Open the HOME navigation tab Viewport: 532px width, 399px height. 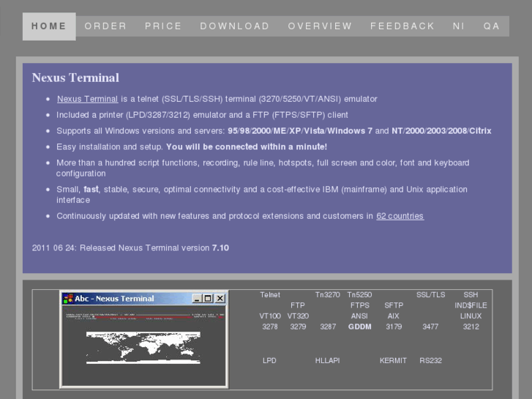click(x=49, y=26)
